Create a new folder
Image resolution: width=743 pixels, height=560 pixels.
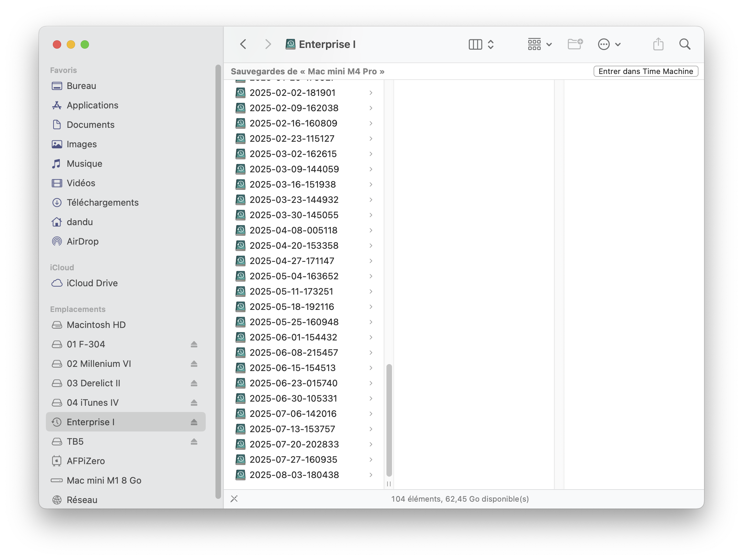575,44
